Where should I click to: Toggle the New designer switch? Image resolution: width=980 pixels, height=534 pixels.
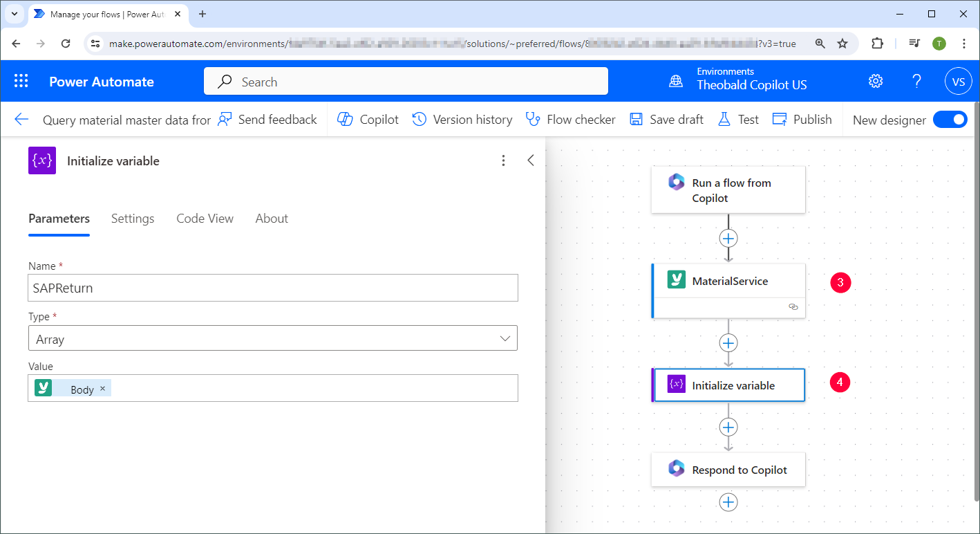click(x=950, y=120)
